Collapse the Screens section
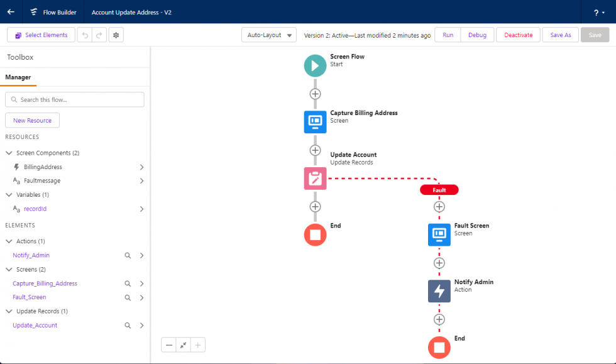 pos(9,269)
